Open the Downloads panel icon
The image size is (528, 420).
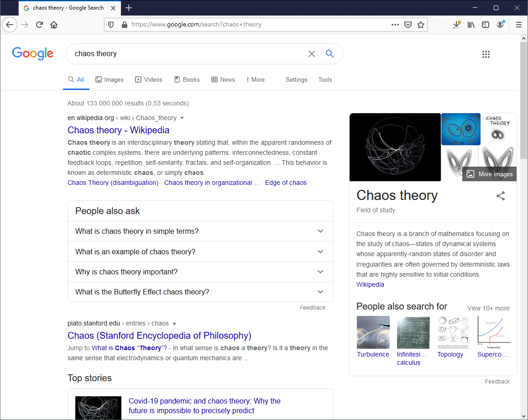tap(457, 25)
